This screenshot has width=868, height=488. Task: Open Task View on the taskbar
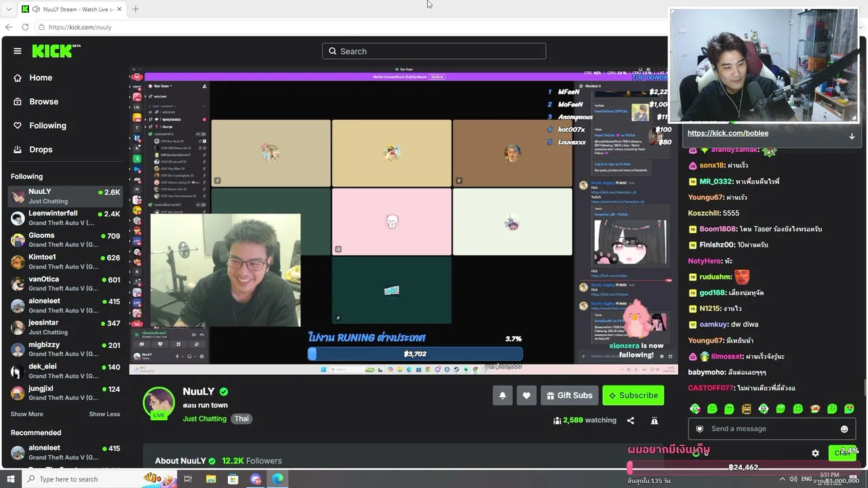click(x=188, y=479)
